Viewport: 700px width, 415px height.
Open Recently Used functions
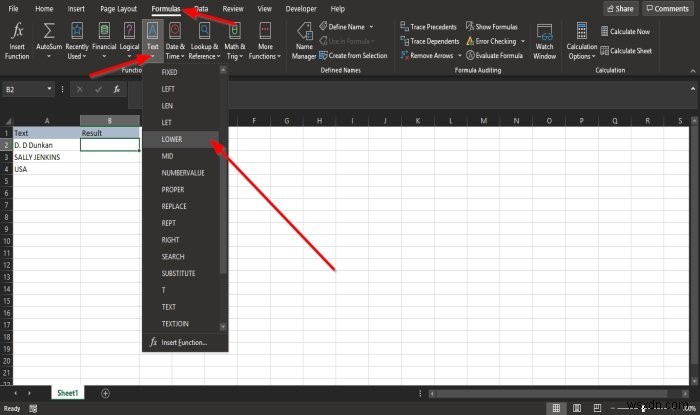click(x=77, y=40)
